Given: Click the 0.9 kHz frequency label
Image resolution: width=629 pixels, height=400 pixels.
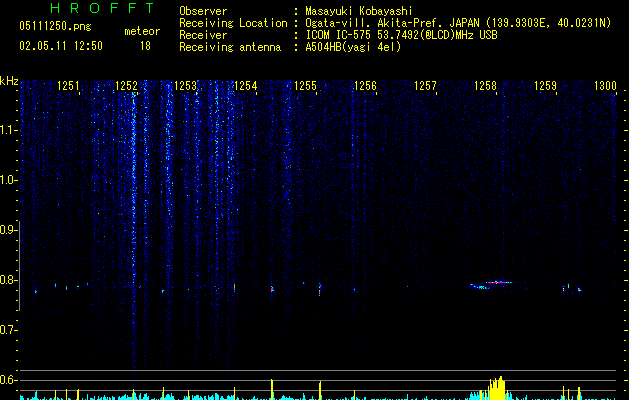Looking at the screenshot, I should tap(8, 230).
